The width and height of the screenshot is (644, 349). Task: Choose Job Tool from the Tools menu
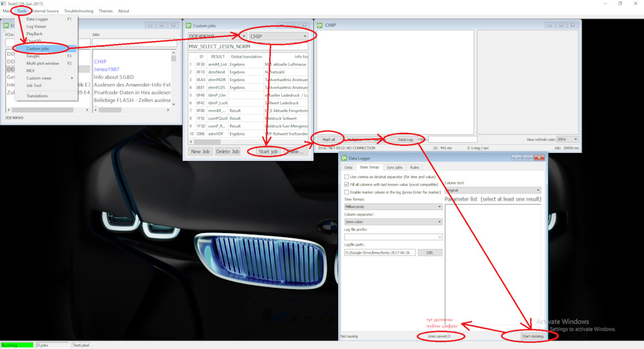46,85
